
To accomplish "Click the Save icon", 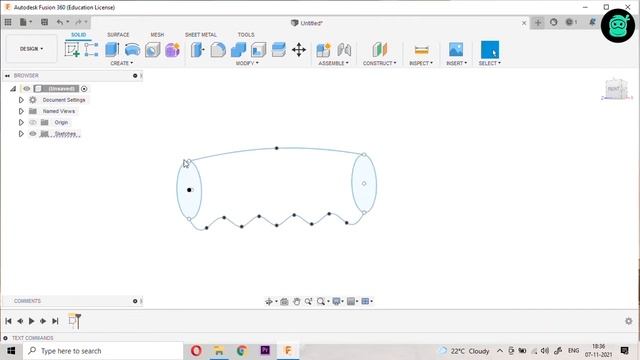I will click(44, 22).
